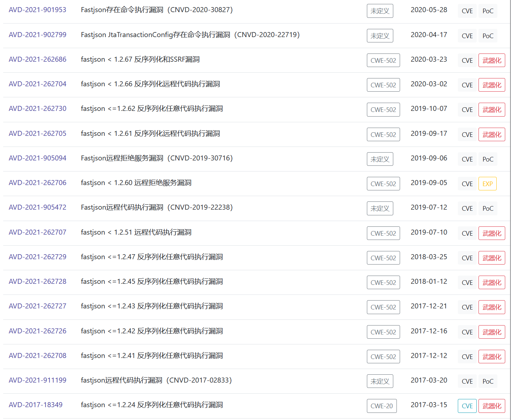The image size is (512, 420).
Task: Click 未定义 tag in CNVD-2019-30716 row
Action: pyautogui.click(x=380, y=159)
